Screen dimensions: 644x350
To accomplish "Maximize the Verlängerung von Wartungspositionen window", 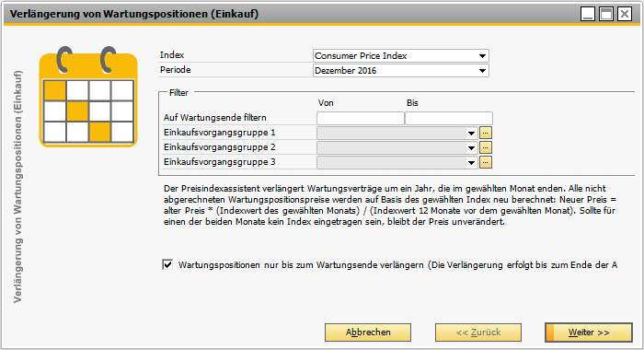I will [606, 14].
